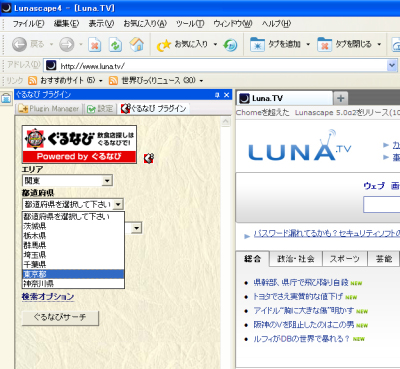
Task: Choose 千葉県 from prefecture list
Action: (73, 265)
